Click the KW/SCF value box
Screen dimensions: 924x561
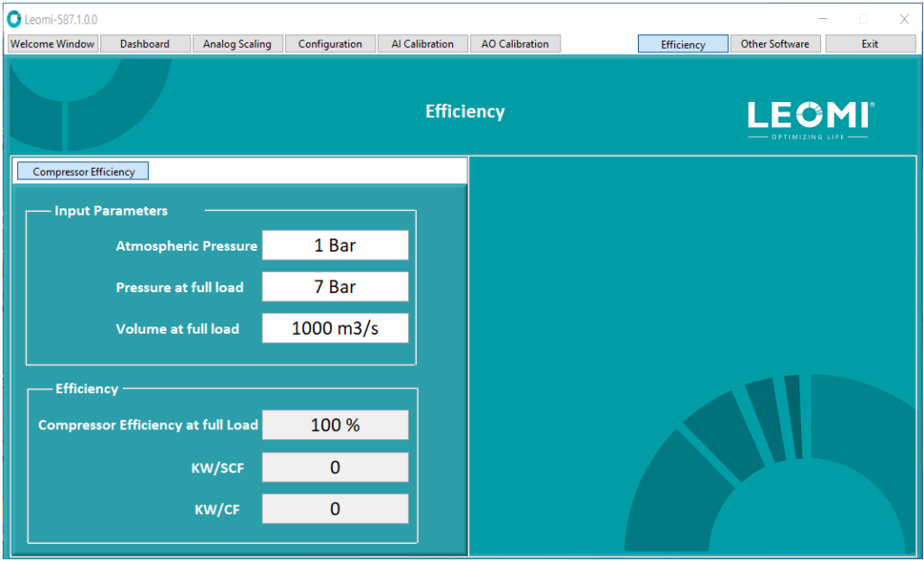pos(335,466)
